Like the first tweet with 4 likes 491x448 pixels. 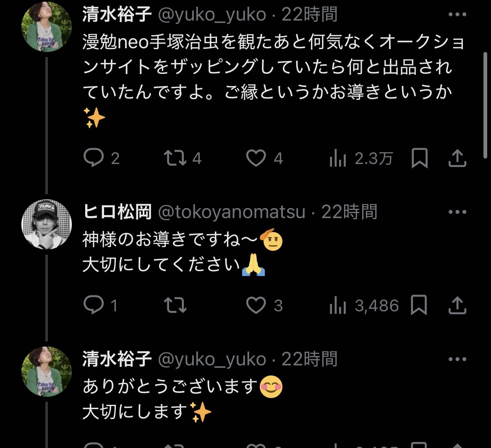click(256, 158)
